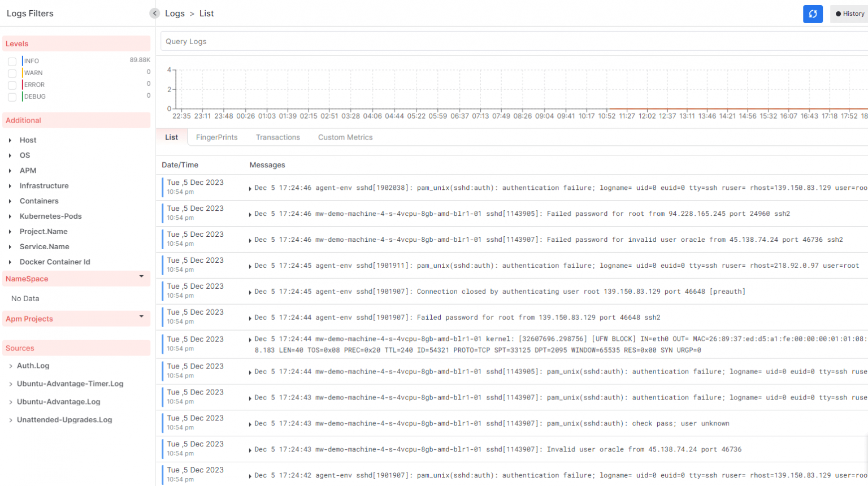Expand the Project.Name filter
The height and width of the screenshot is (486, 868).
click(x=10, y=232)
